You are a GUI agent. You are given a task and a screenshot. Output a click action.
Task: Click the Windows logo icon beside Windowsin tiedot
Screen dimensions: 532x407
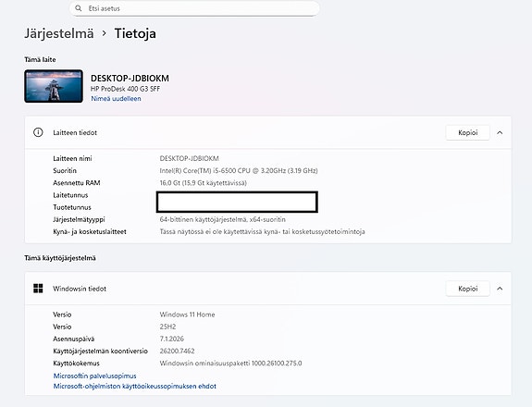click(38, 289)
